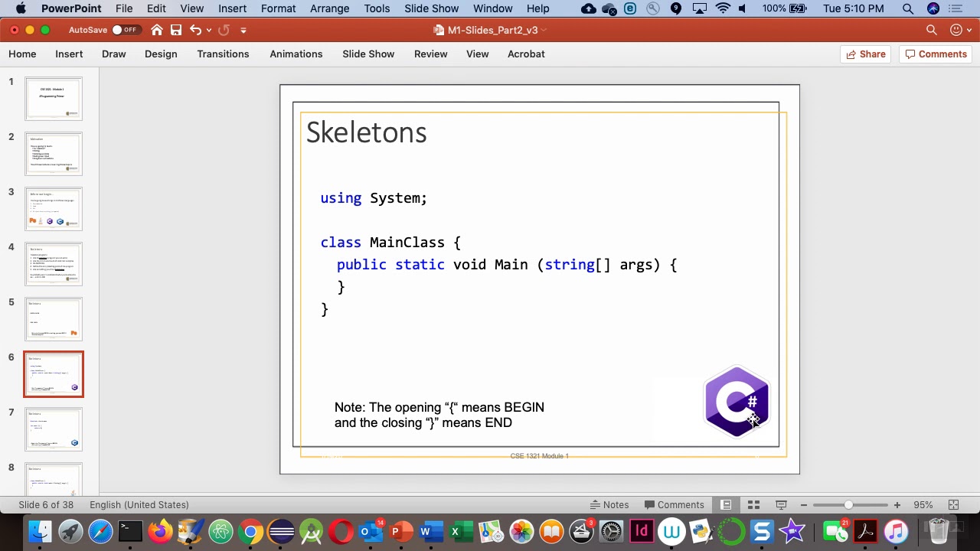Click the Home icon in title bar

tap(157, 30)
